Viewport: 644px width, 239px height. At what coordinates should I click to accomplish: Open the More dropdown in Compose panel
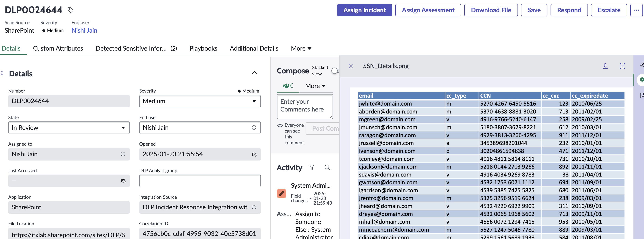tap(315, 86)
